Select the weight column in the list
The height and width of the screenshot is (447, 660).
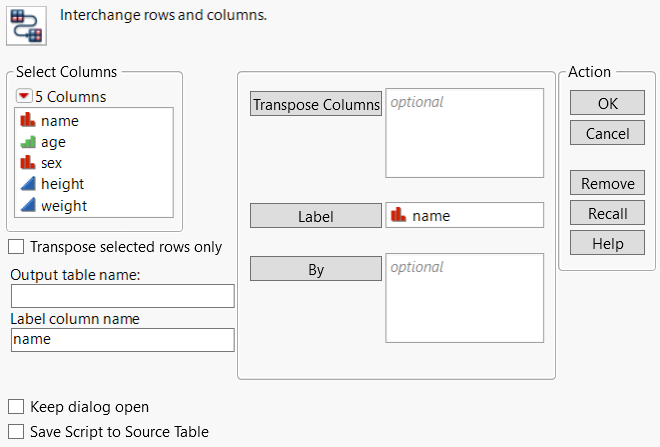coord(64,205)
